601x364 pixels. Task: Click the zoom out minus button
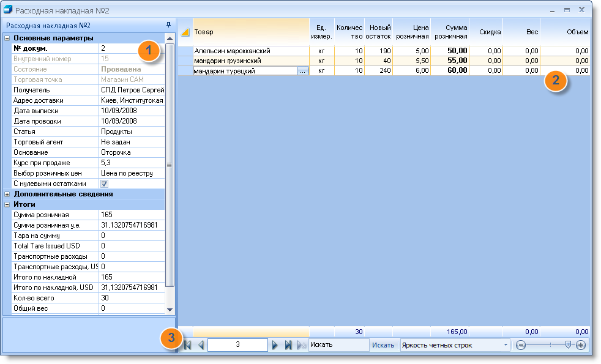tap(520, 345)
